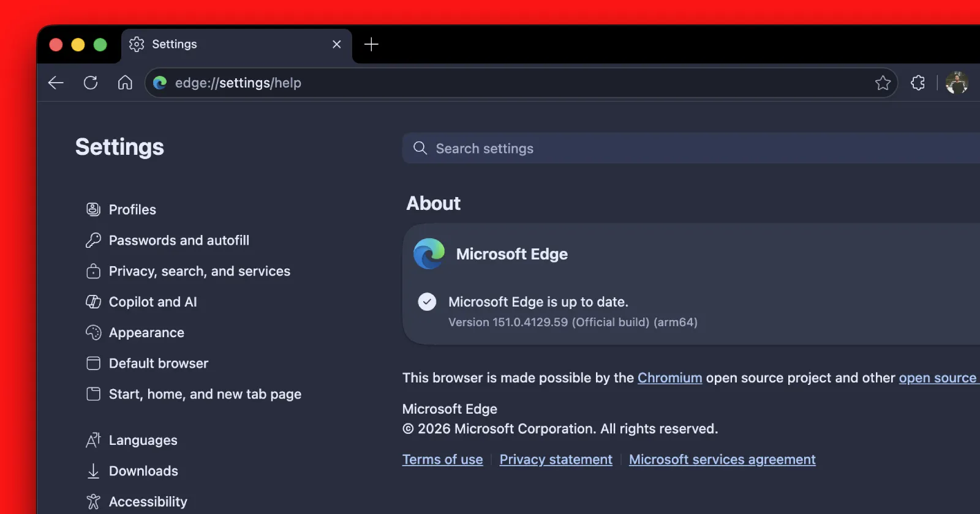980x514 pixels.
Task: Open the Extensions puzzle icon
Action: pos(918,83)
